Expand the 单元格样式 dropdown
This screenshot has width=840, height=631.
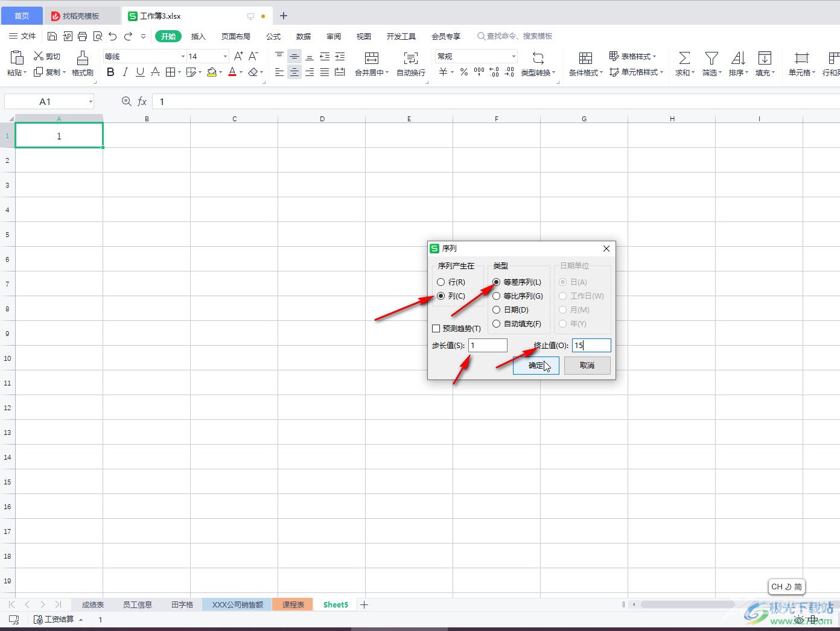tap(661, 72)
